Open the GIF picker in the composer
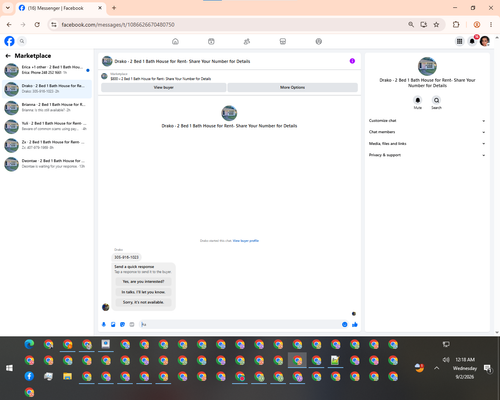 (x=132, y=324)
